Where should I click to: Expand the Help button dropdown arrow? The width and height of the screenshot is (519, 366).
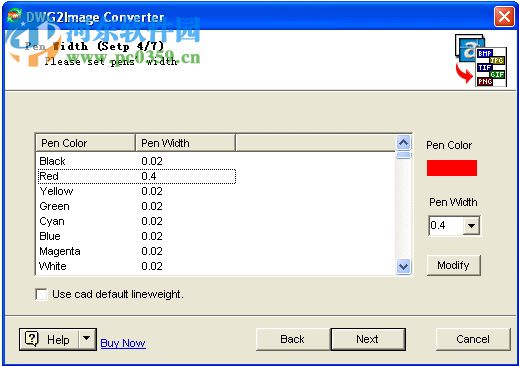point(87,339)
